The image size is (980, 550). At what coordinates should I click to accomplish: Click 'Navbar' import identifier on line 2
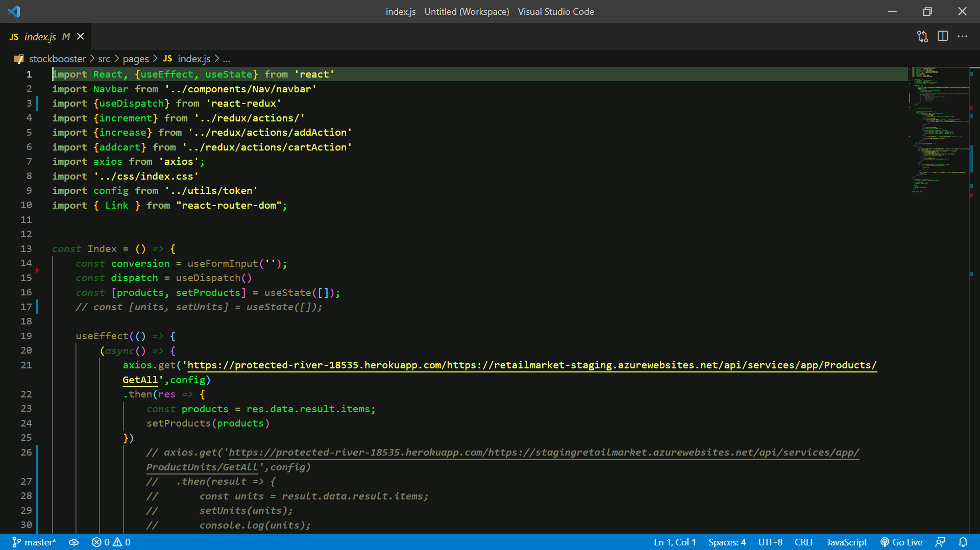click(111, 89)
